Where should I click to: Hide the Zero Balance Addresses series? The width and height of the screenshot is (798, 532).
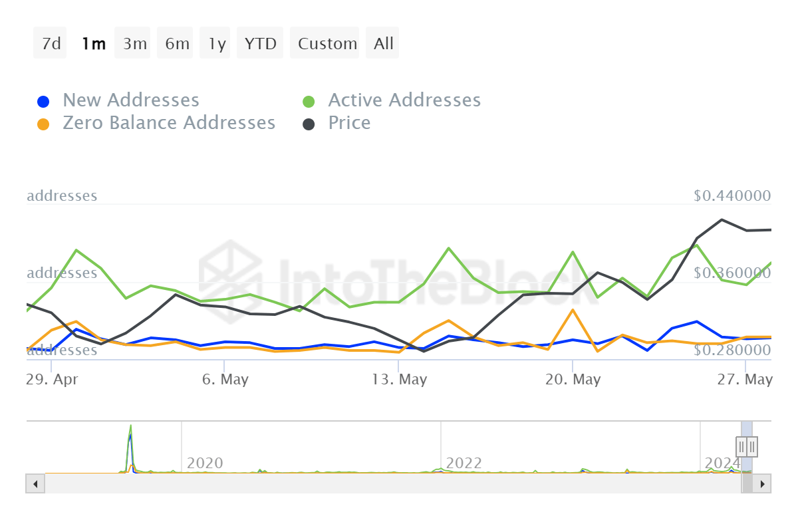(x=168, y=123)
